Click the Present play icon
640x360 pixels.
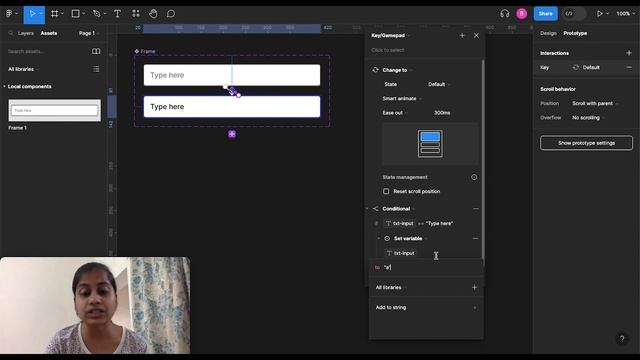tap(600, 14)
